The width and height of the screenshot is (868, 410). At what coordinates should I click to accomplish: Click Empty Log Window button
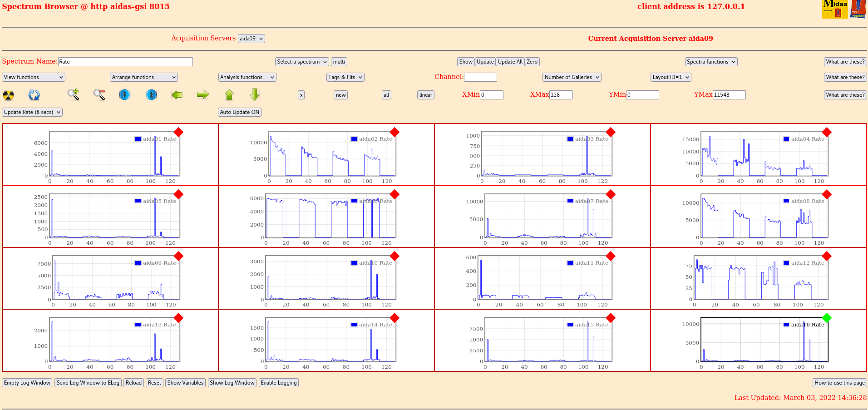point(27,383)
